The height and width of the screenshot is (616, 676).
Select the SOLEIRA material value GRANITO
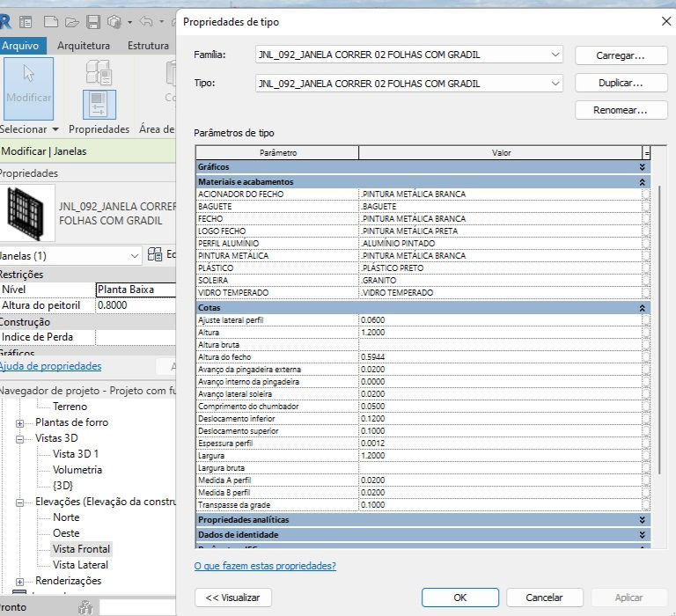(501, 281)
